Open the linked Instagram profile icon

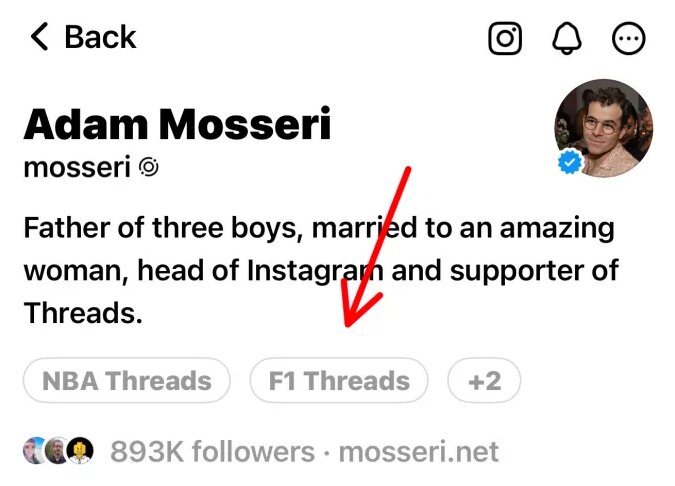click(x=505, y=39)
